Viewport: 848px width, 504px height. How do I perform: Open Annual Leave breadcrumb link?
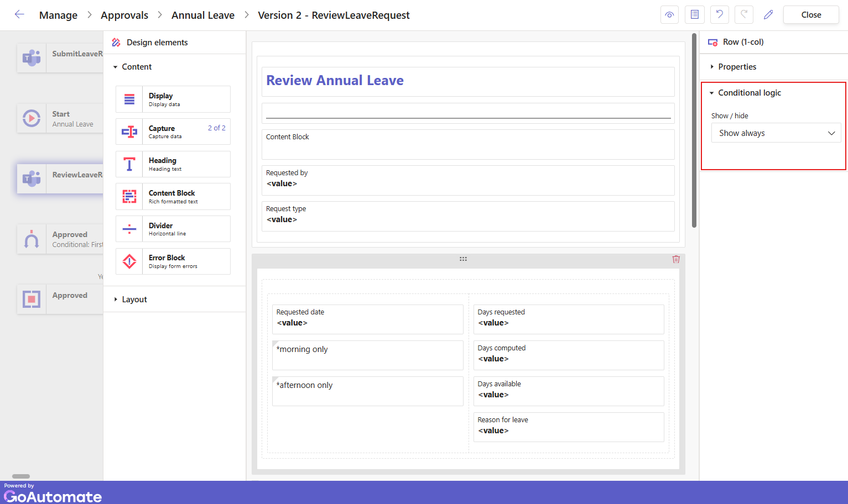203,15
